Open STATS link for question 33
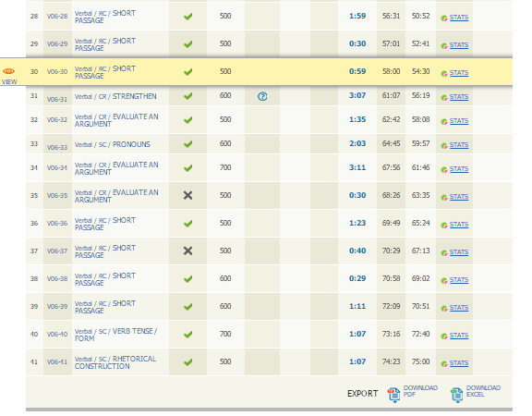The height and width of the screenshot is (416, 532). [459, 145]
